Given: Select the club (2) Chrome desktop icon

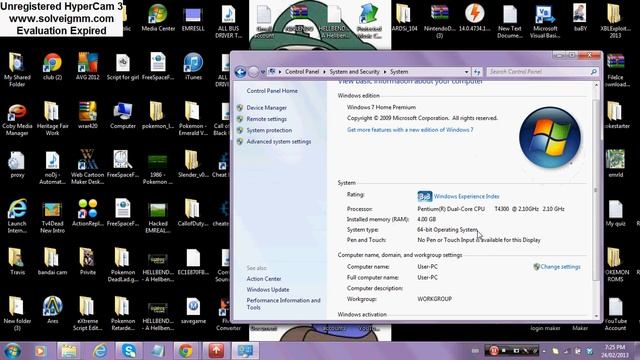Looking at the screenshot, I should (52, 67).
